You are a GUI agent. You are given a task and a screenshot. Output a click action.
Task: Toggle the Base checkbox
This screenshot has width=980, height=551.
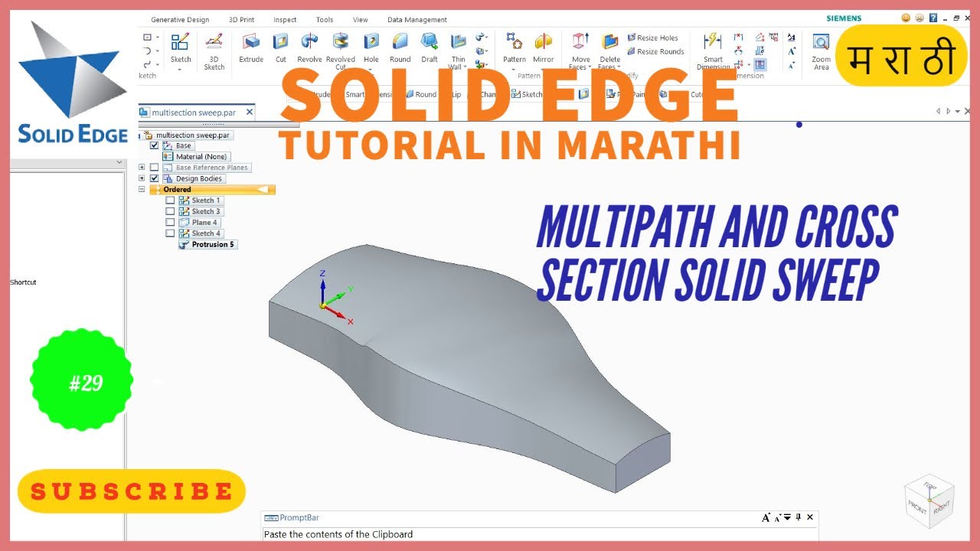click(155, 145)
